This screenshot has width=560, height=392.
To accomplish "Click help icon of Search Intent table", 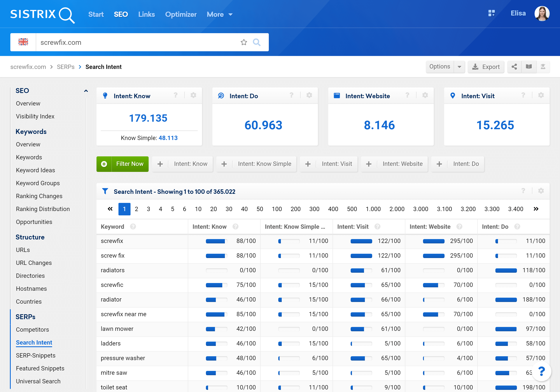I will click(523, 191).
